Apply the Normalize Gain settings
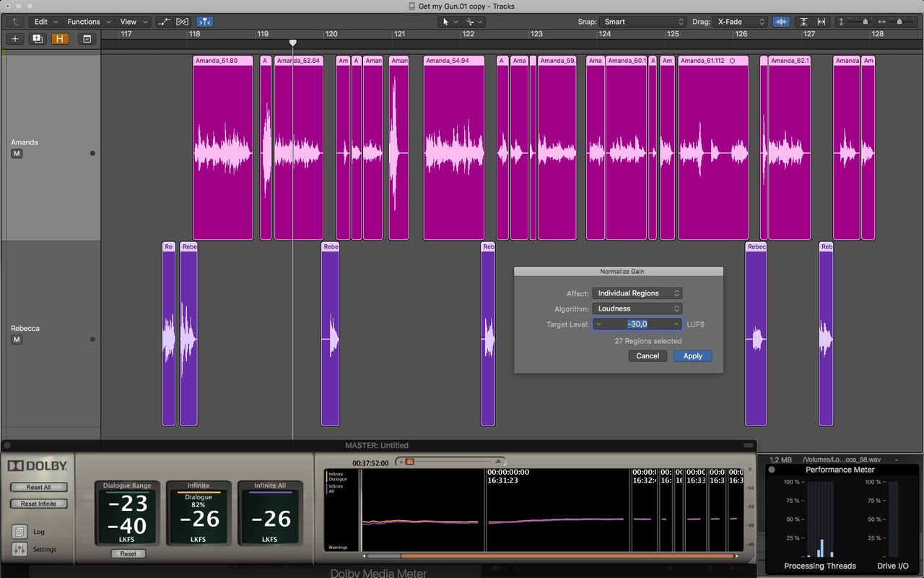This screenshot has width=924, height=578. [693, 355]
